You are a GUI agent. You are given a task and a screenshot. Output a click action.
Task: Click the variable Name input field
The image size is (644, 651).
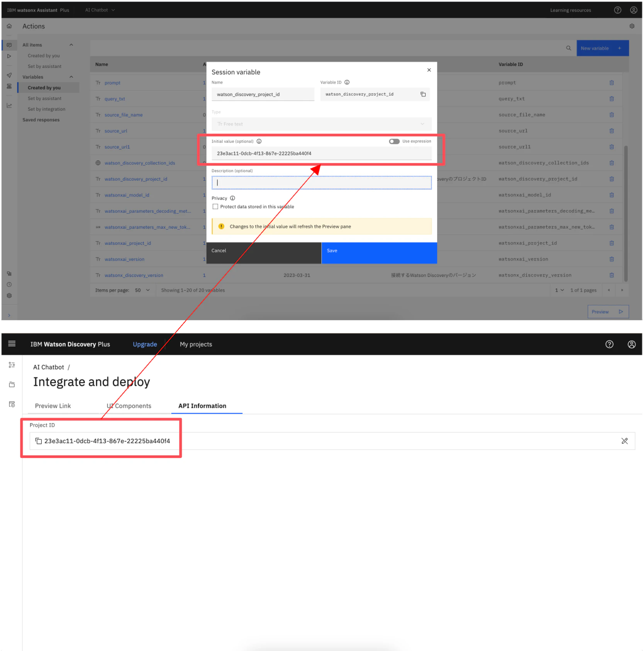(263, 94)
